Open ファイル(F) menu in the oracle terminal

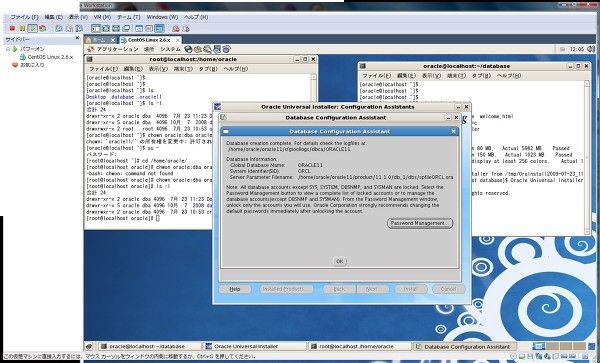point(377,76)
